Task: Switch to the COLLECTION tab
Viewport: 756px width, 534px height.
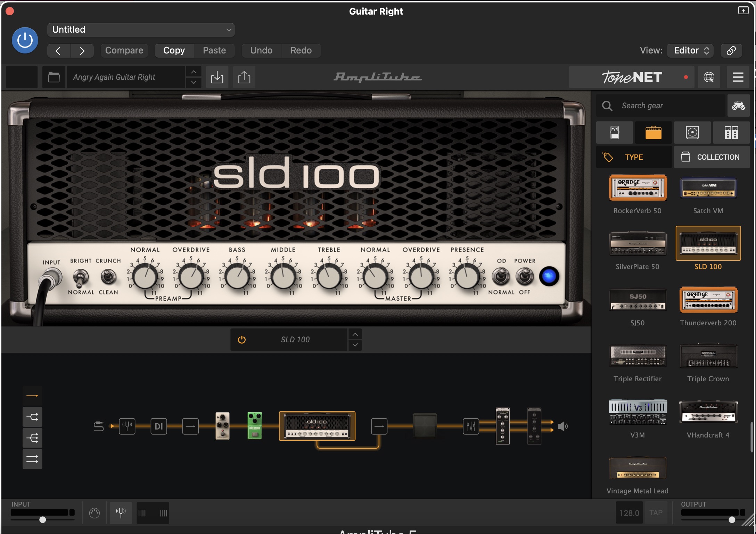Action: (712, 157)
